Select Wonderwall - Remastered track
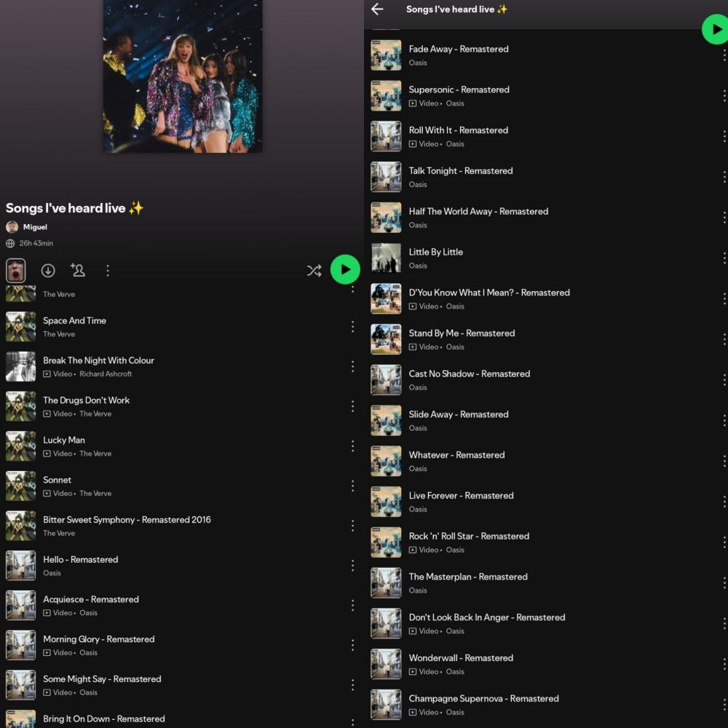The width and height of the screenshot is (728, 728). 546,665
